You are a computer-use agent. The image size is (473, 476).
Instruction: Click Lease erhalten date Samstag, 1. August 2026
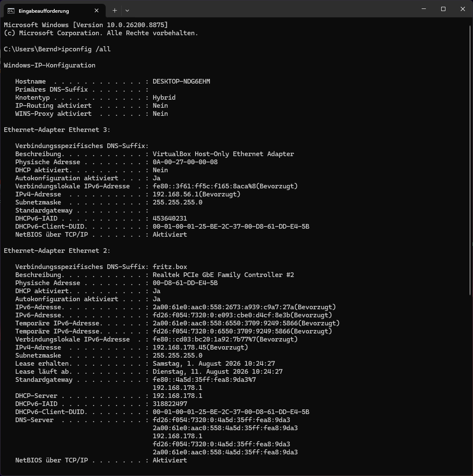click(196, 364)
